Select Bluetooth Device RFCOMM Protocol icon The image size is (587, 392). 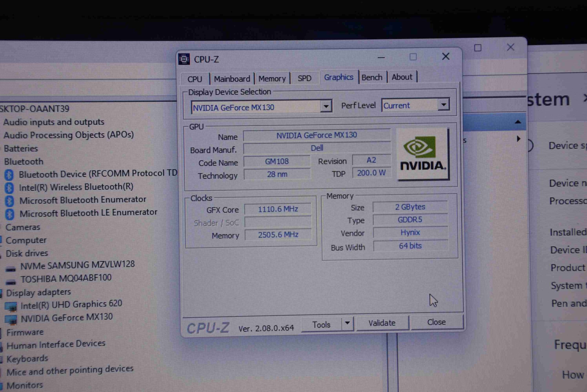click(9, 175)
